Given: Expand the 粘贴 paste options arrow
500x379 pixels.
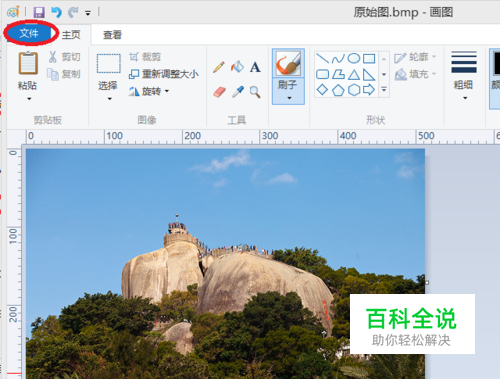Looking at the screenshot, I should point(29,99).
